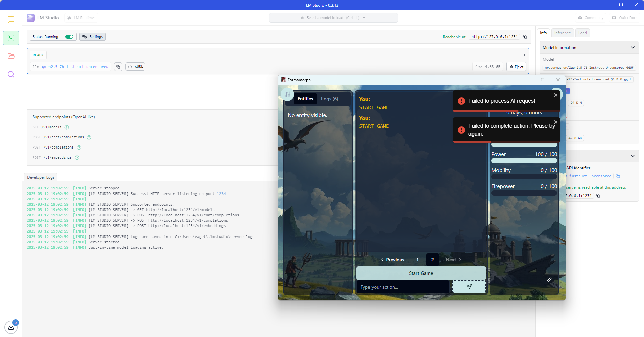Select the Entities tab in Formamorph

coord(305,99)
